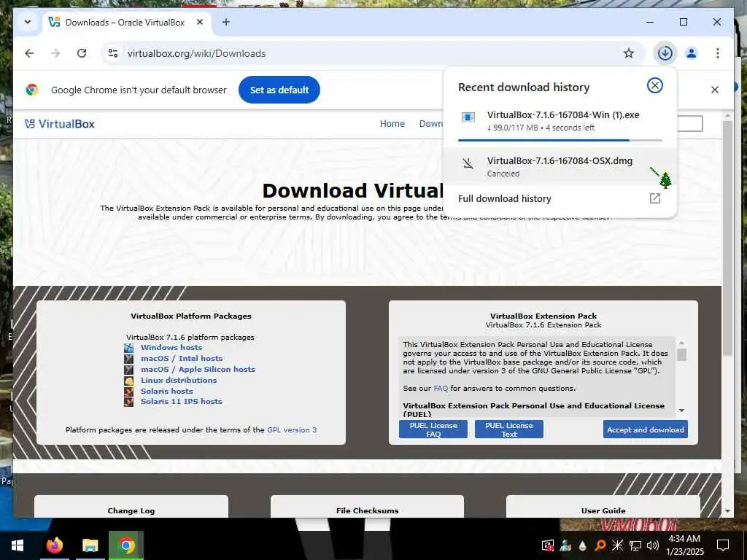This screenshot has height=560, width=747.
Task: Open File Explorer from the taskbar
Action: pos(90,545)
